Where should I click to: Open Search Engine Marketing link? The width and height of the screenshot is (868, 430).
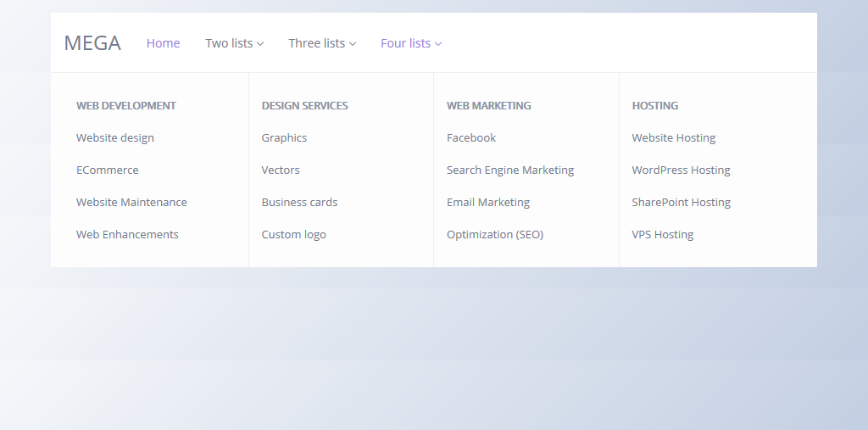point(510,170)
